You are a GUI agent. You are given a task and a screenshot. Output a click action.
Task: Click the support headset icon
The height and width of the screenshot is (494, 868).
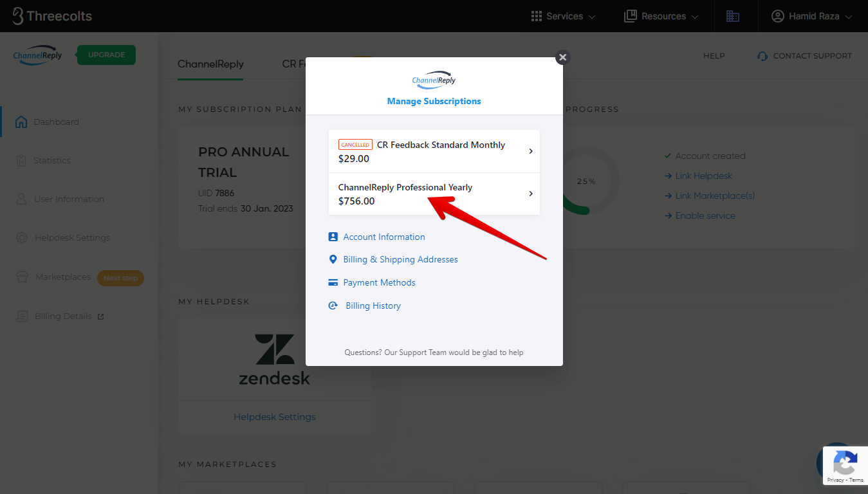(762, 56)
